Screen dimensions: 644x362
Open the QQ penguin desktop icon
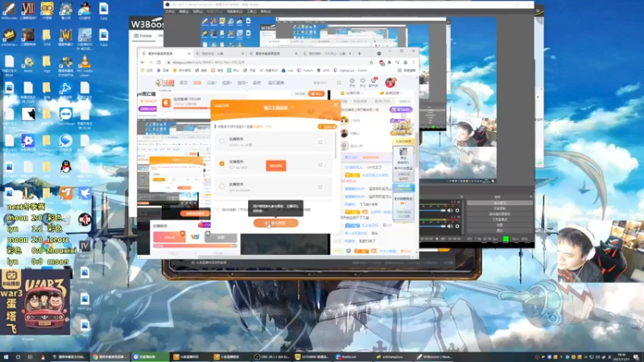pos(66,169)
